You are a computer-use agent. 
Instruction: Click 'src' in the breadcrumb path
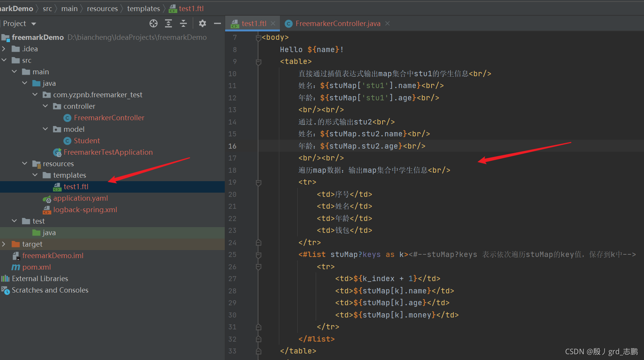click(x=47, y=8)
